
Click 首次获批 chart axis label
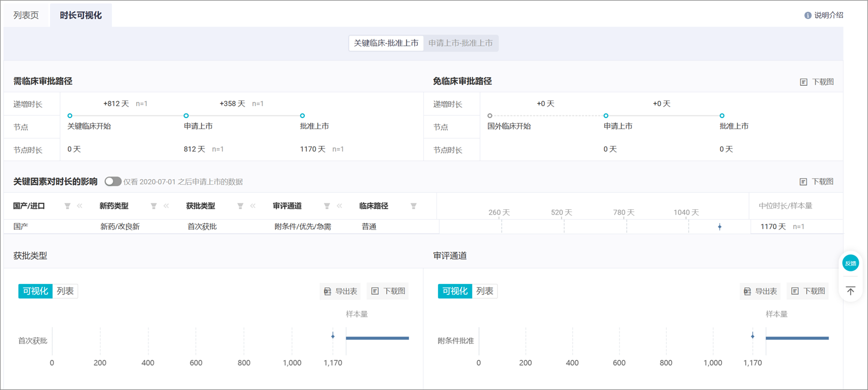tap(33, 341)
